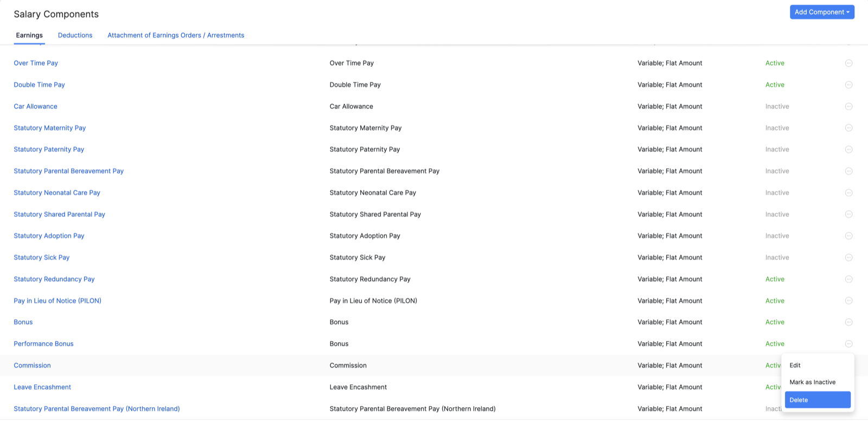Open the options menu for Over Time Pay
Viewport: 868px width, 423px height.
[x=848, y=63]
